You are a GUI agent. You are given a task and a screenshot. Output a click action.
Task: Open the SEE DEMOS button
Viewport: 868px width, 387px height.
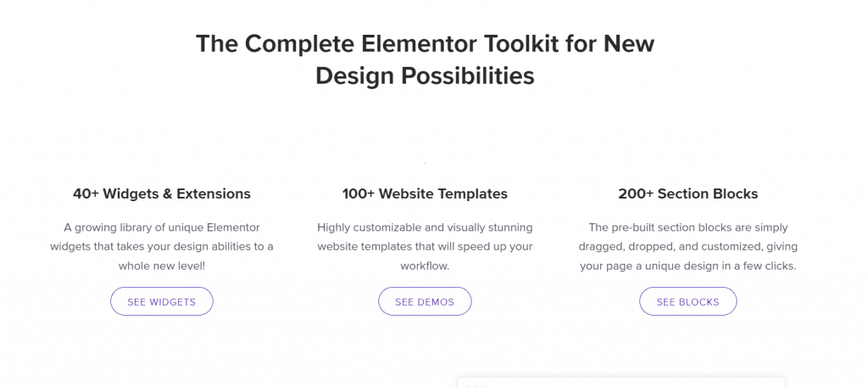(x=425, y=301)
